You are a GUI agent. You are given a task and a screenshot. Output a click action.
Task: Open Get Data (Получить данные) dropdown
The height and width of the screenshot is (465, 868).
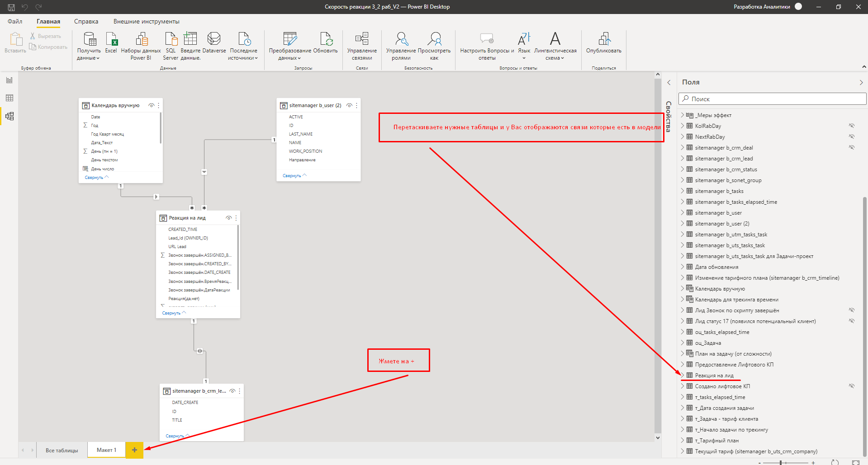tap(89, 46)
